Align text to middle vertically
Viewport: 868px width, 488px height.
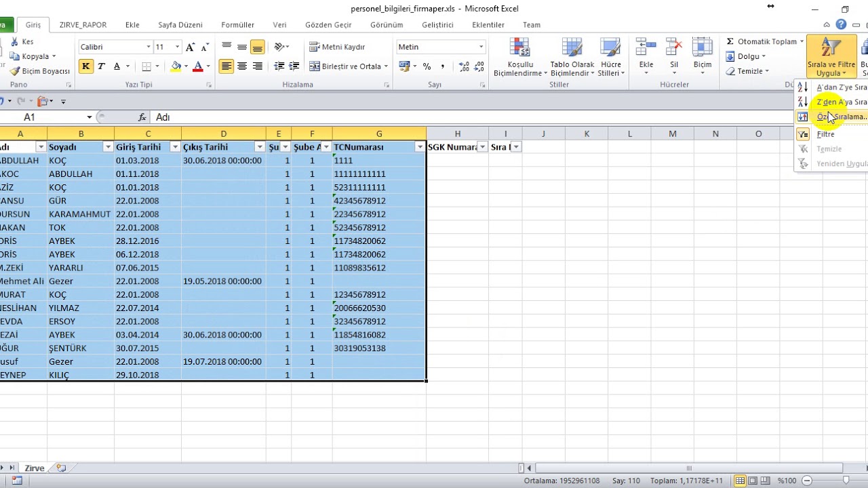(242, 47)
